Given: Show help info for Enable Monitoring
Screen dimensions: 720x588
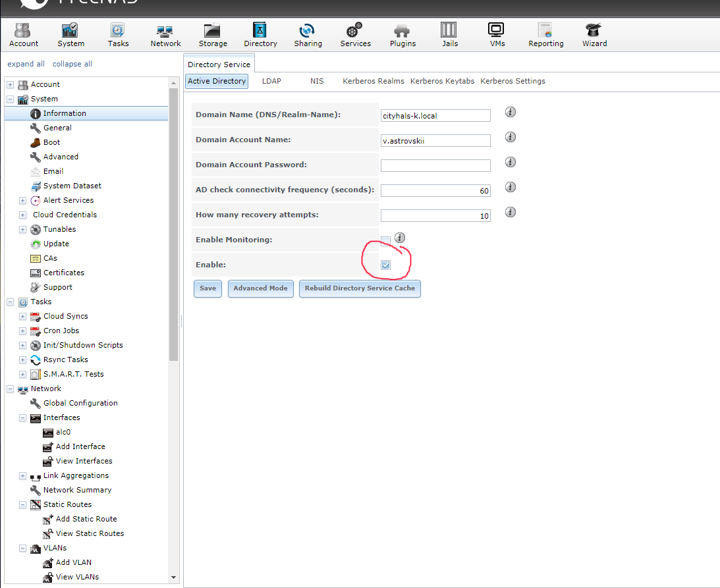Looking at the screenshot, I should tap(400, 238).
